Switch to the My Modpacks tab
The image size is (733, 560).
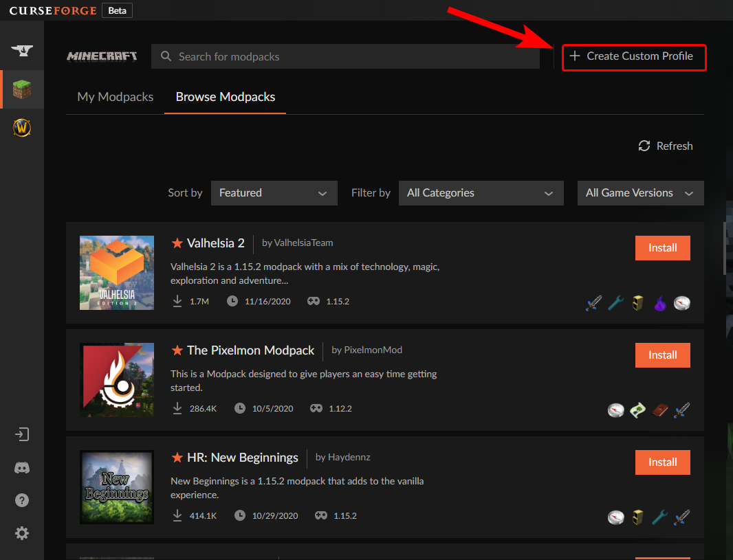point(115,97)
